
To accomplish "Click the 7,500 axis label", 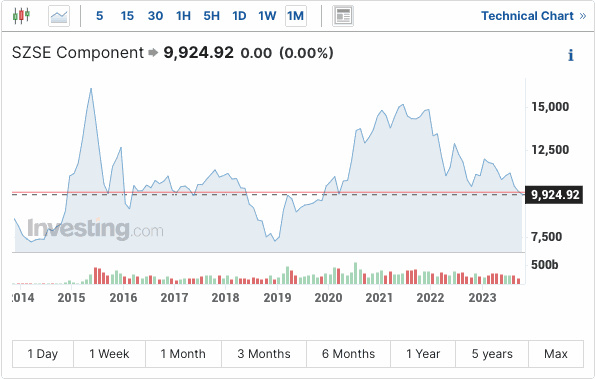I will 546,237.
